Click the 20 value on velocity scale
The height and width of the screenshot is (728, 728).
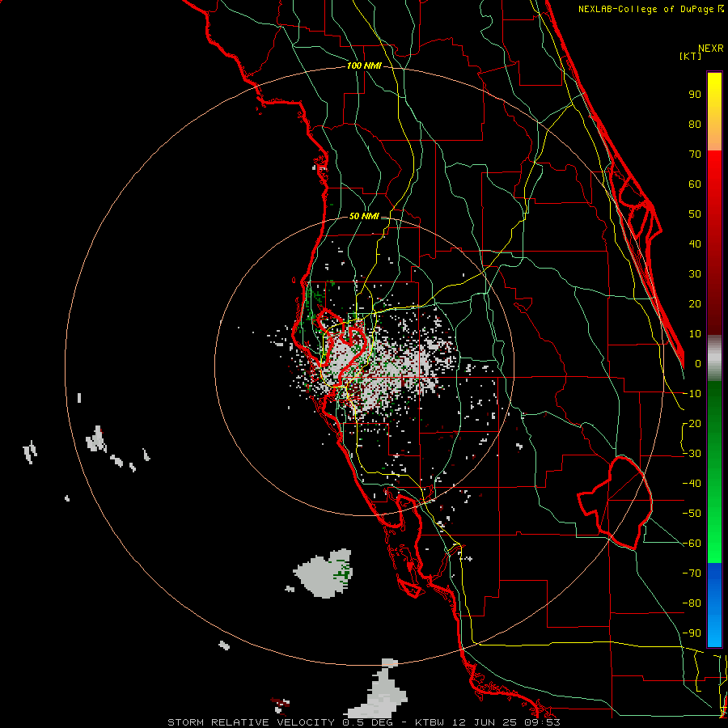[x=695, y=303]
